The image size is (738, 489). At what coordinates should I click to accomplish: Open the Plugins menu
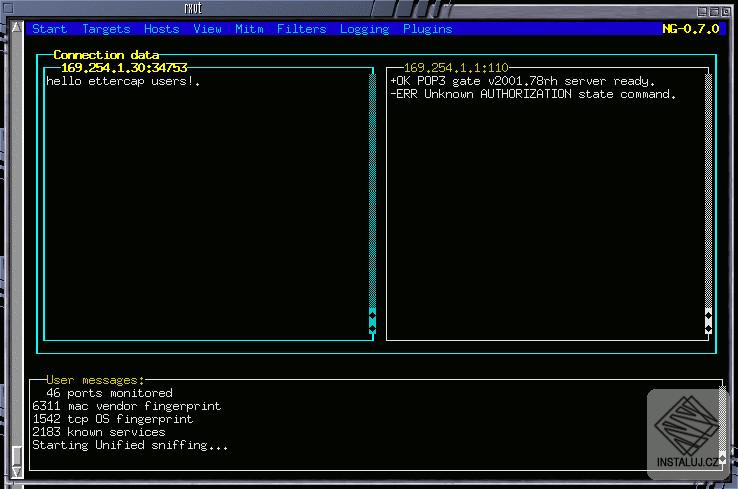[x=427, y=29]
